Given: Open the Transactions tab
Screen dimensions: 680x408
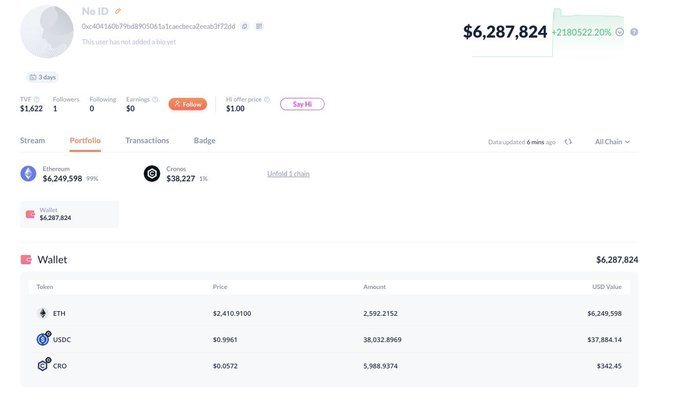Looking at the screenshot, I should tap(147, 140).
